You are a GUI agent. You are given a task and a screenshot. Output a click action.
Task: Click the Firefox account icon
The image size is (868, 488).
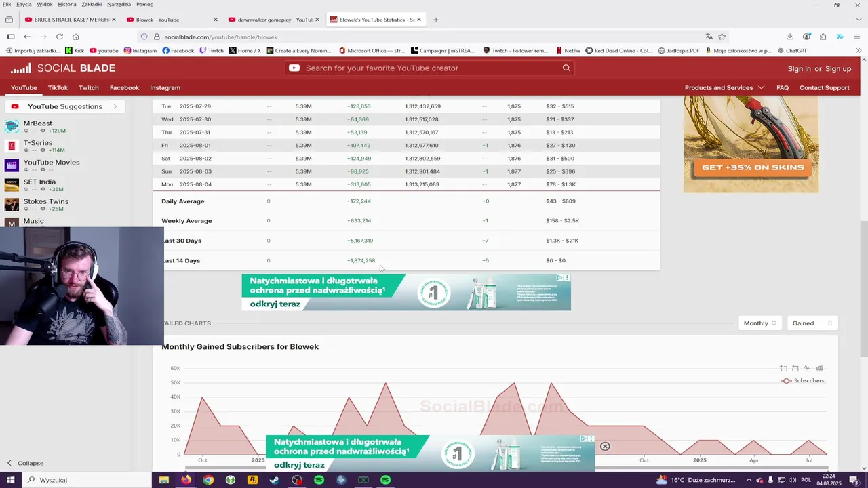pyautogui.click(x=806, y=37)
